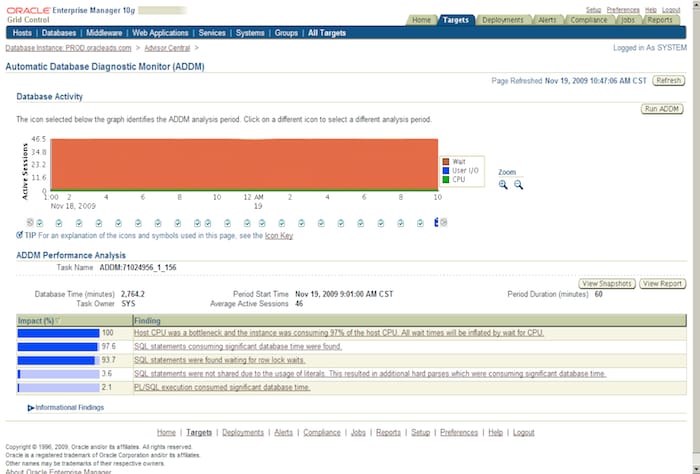
Task: Click the 3.6 percent impact bar
Action: 58,374
